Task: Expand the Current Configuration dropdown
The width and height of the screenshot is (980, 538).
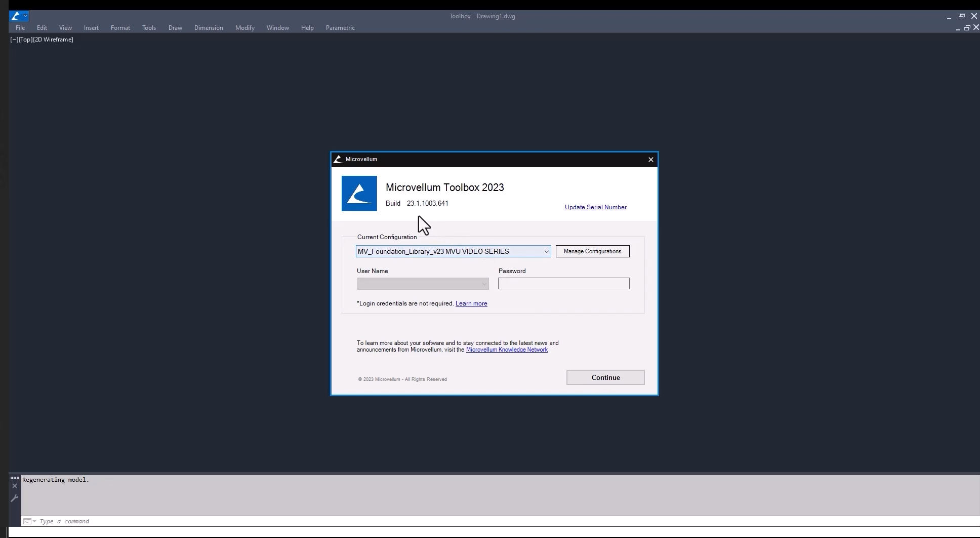Action: [546, 251]
